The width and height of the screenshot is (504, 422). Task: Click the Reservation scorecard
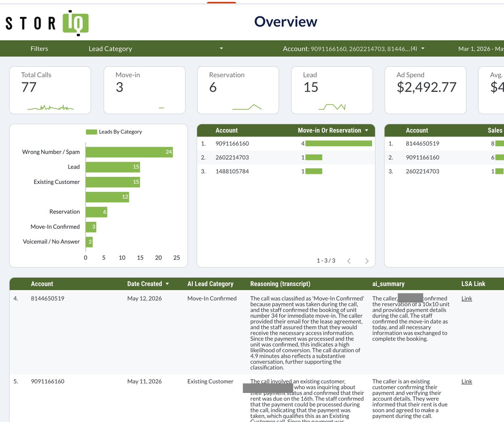pos(238,90)
